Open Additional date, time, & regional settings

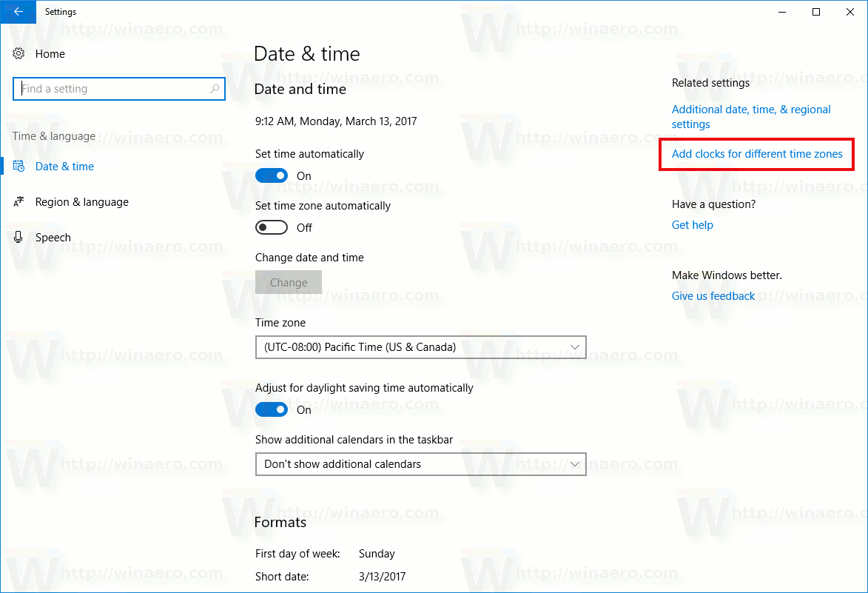click(x=750, y=116)
